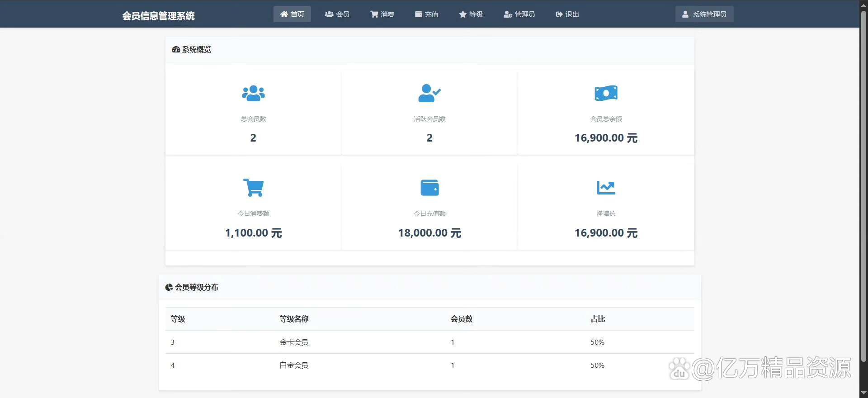The image size is (868, 398).
Task: Click the 活跃会员数 label
Action: [x=429, y=119]
